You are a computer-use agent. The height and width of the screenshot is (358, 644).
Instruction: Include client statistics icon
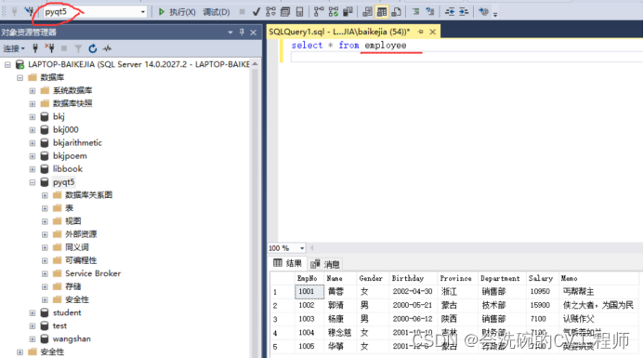click(x=348, y=12)
